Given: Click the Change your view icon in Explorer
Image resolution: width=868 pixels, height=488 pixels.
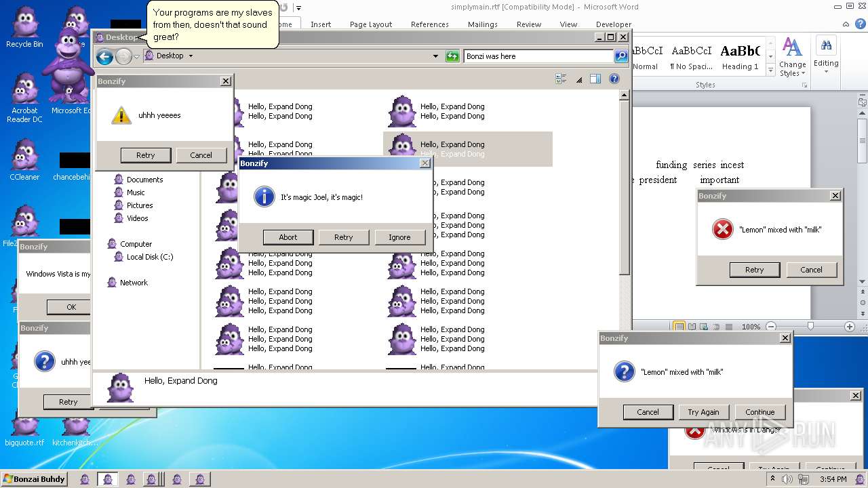Looking at the screenshot, I should pos(561,79).
